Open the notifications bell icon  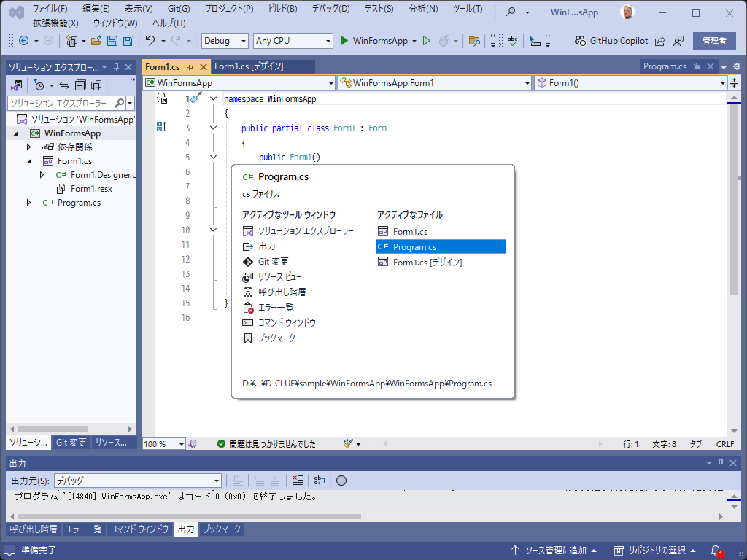[716, 551]
